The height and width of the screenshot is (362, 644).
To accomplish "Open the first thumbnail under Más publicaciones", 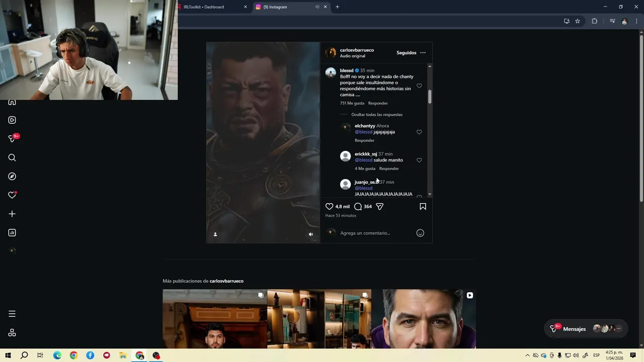I will pos(215,319).
